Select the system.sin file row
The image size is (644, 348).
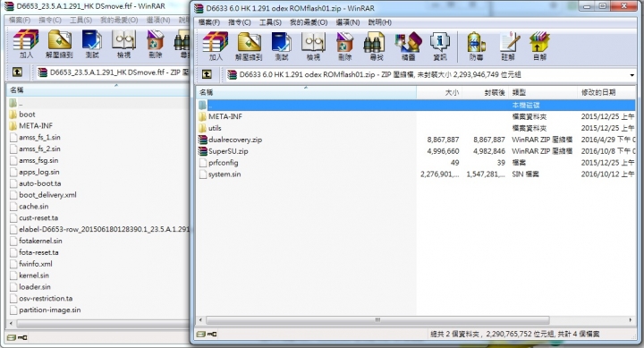click(x=416, y=174)
